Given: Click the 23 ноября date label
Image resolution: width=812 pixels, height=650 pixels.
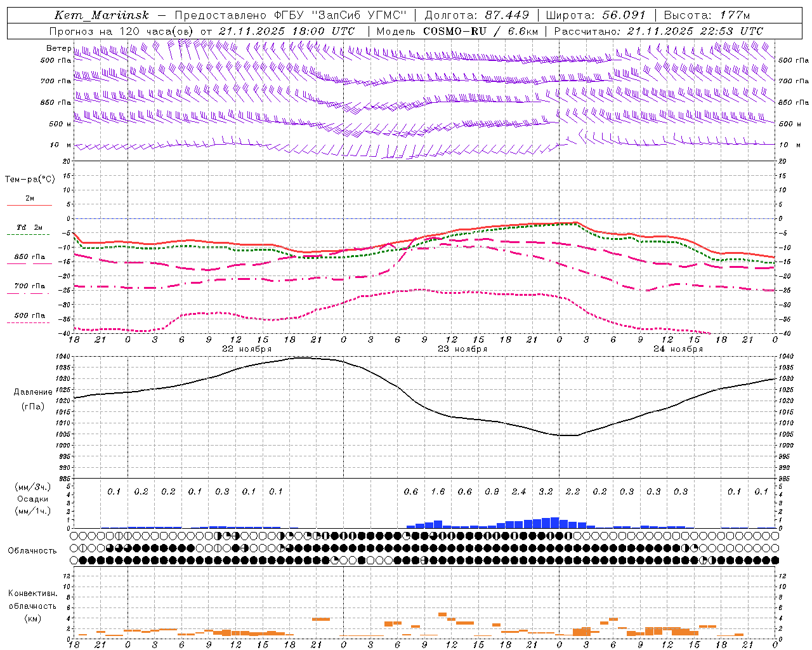Looking at the screenshot, I should pos(462,349).
